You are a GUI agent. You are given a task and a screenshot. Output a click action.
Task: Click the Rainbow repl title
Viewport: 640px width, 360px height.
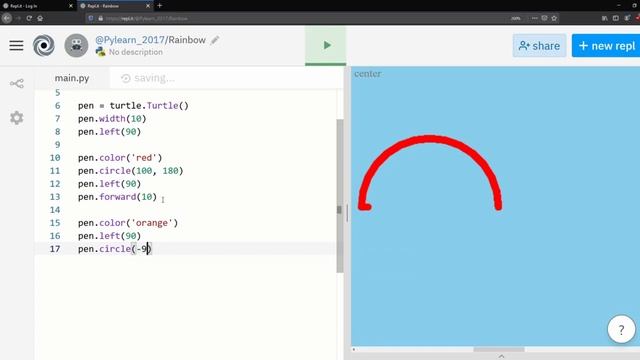(187, 40)
